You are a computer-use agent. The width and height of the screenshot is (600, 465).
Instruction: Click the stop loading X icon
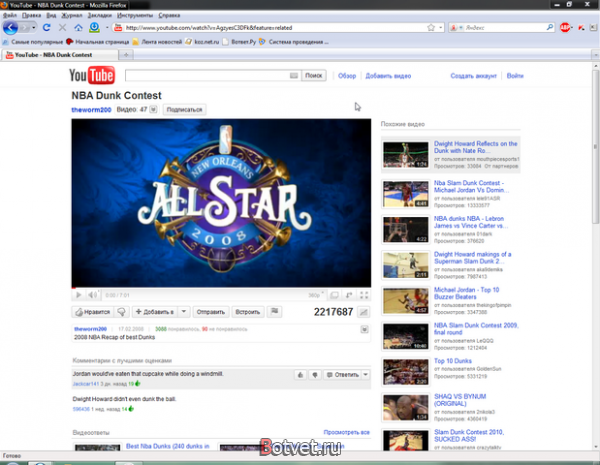point(62,28)
